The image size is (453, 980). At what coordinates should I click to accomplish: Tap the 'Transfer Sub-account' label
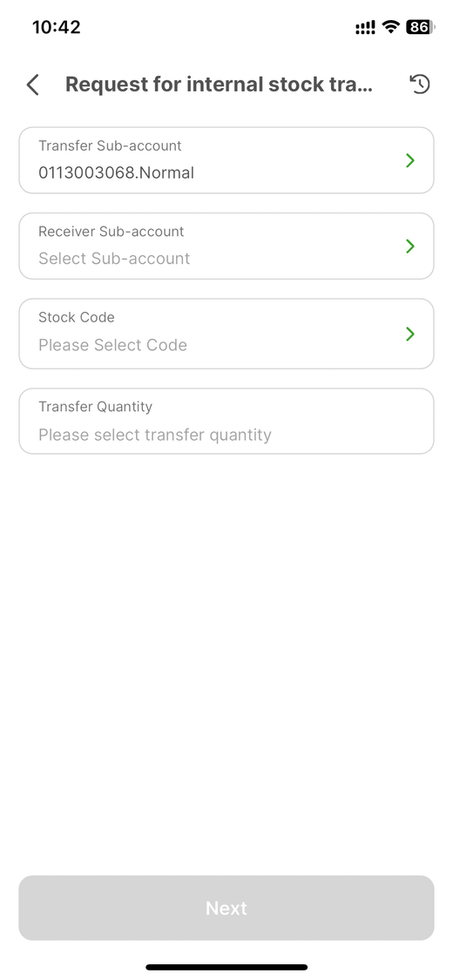pos(110,145)
